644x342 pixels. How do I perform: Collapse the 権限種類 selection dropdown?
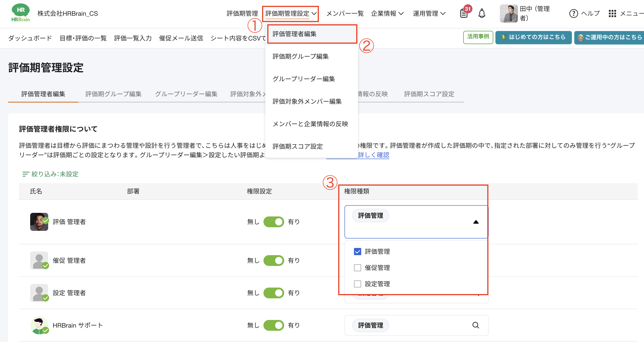click(x=476, y=222)
